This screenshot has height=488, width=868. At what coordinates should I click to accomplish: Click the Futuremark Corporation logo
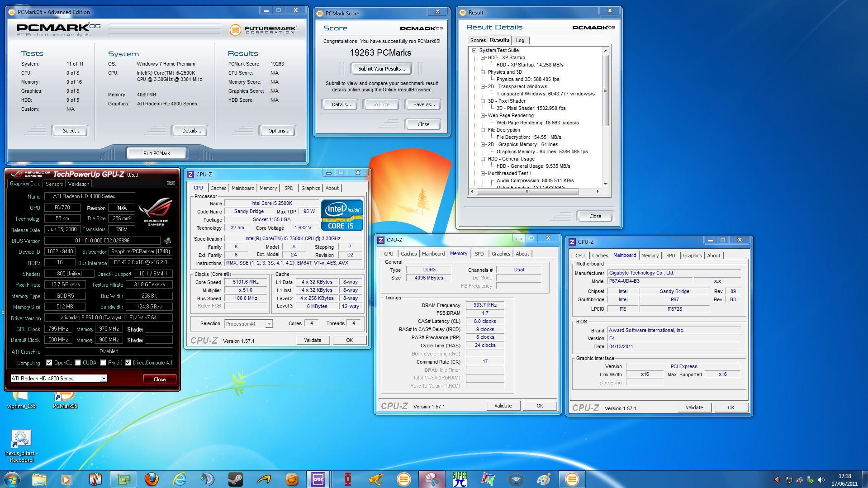pyautogui.click(x=263, y=30)
